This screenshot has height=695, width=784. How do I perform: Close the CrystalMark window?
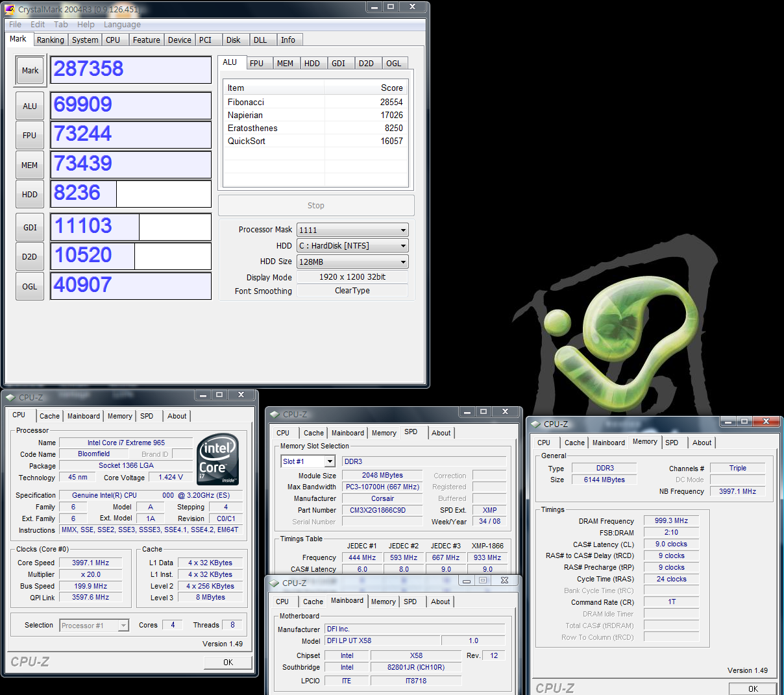point(412,7)
